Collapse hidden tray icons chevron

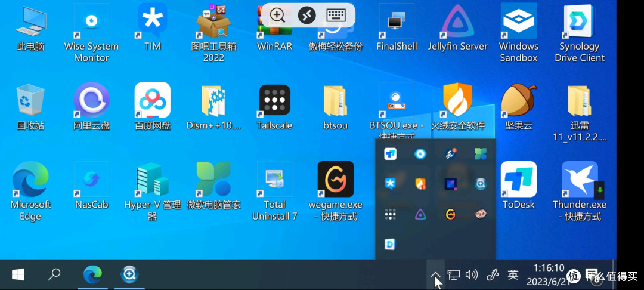[x=435, y=275]
